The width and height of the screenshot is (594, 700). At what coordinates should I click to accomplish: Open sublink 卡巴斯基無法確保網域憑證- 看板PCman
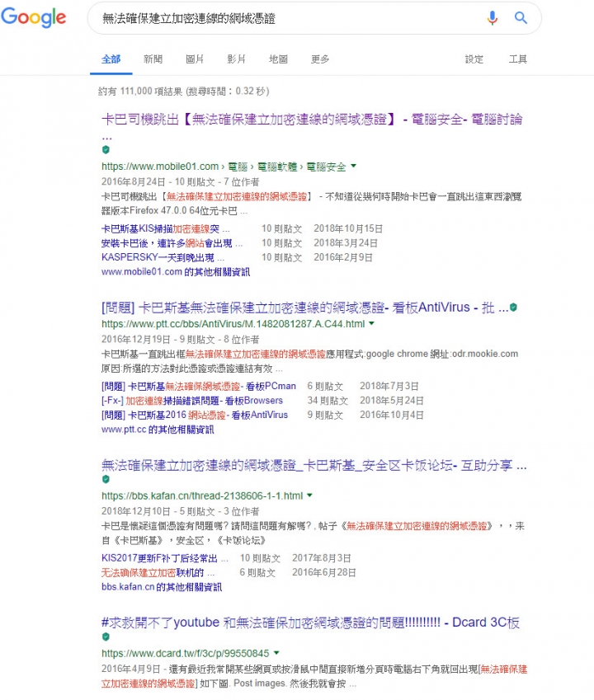[198, 386]
